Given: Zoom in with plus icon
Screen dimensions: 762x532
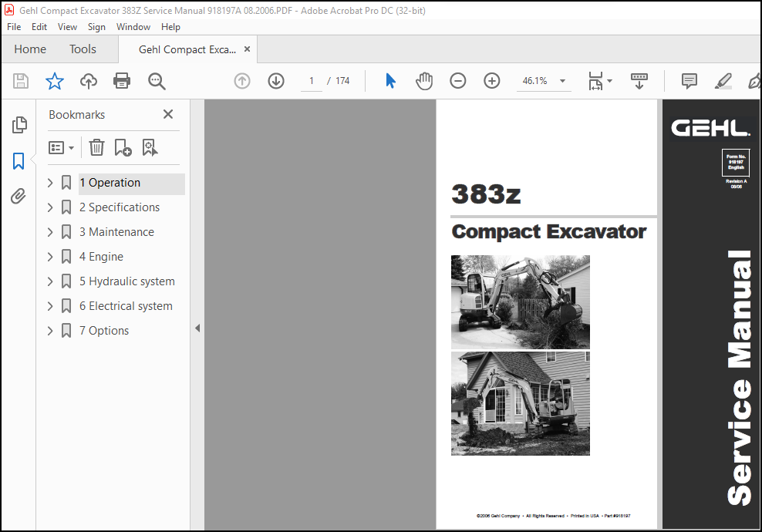Looking at the screenshot, I should [x=492, y=81].
